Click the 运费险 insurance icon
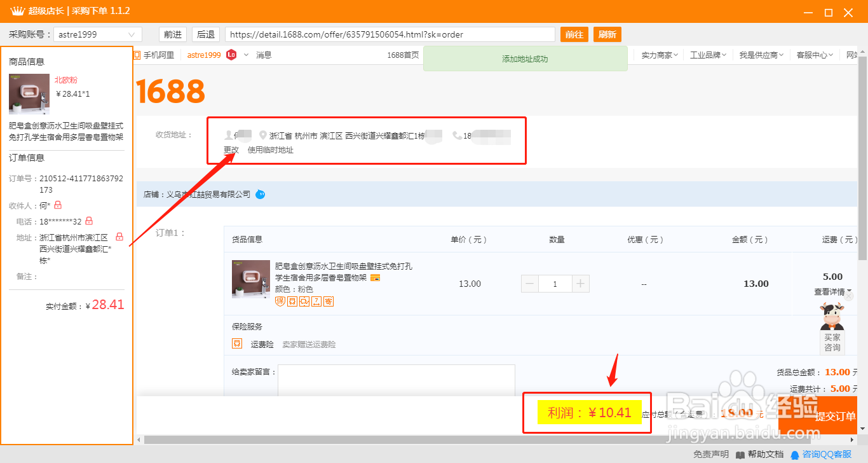The image size is (868, 463). pos(237,344)
